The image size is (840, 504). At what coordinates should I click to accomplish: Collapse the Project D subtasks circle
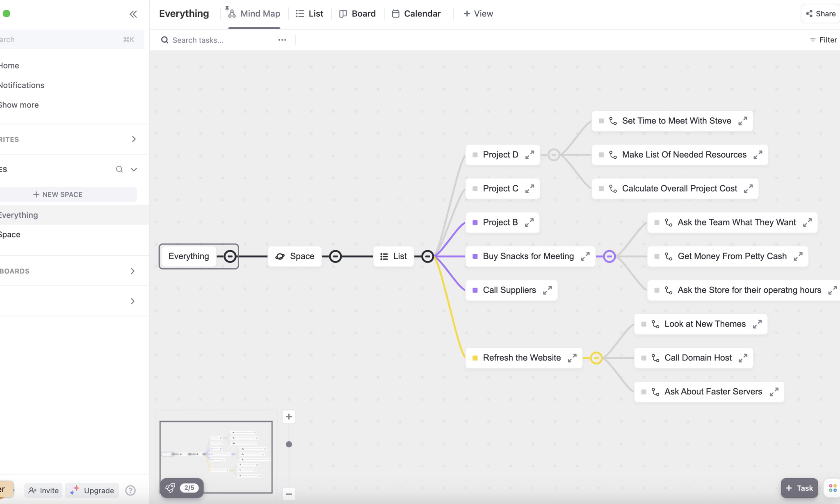tap(554, 155)
